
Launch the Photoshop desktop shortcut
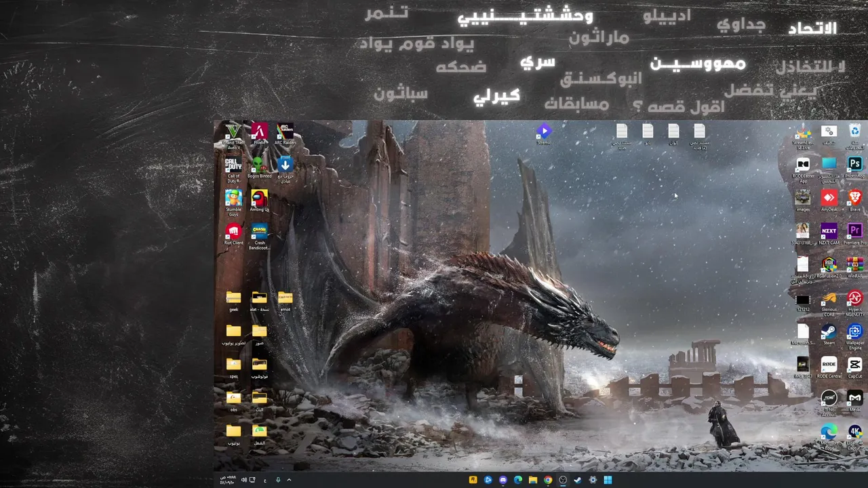(854, 167)
